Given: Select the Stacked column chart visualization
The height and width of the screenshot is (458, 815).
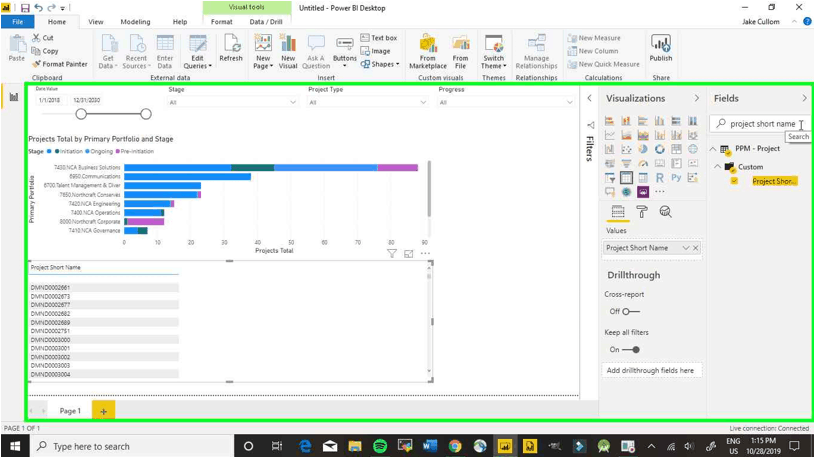Looking at the screenshot, I should 626,121.
